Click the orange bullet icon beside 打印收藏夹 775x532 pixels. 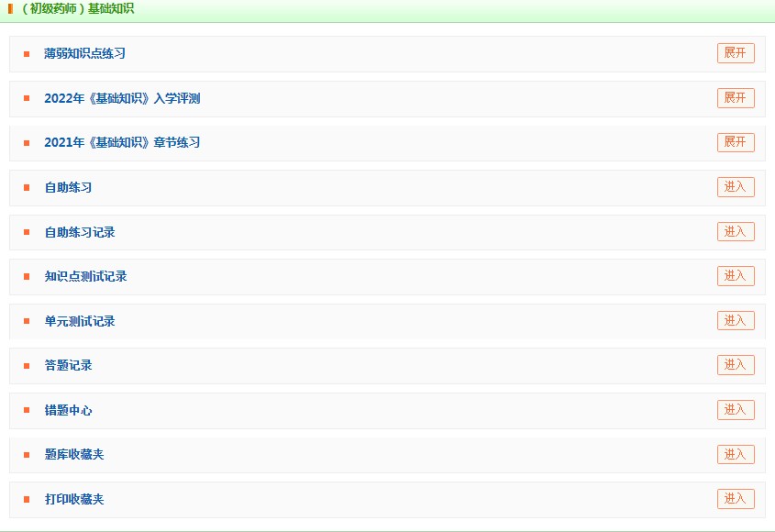27,500
